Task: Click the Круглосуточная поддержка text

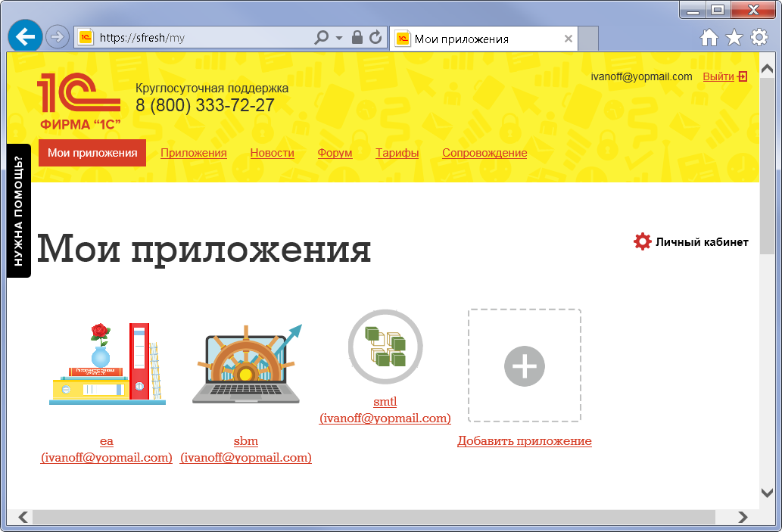Action: pos(212,89)
